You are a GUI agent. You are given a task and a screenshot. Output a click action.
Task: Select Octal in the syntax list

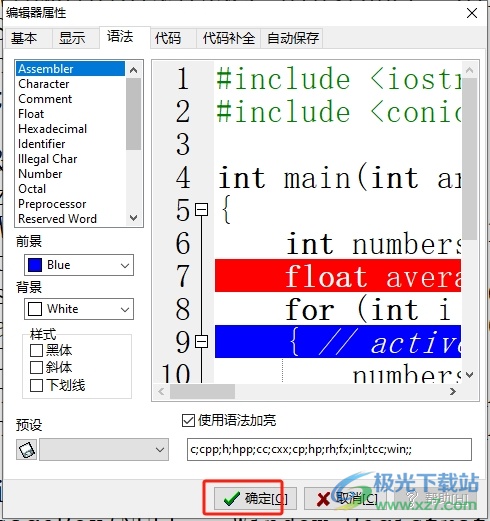tap(70, 189)
